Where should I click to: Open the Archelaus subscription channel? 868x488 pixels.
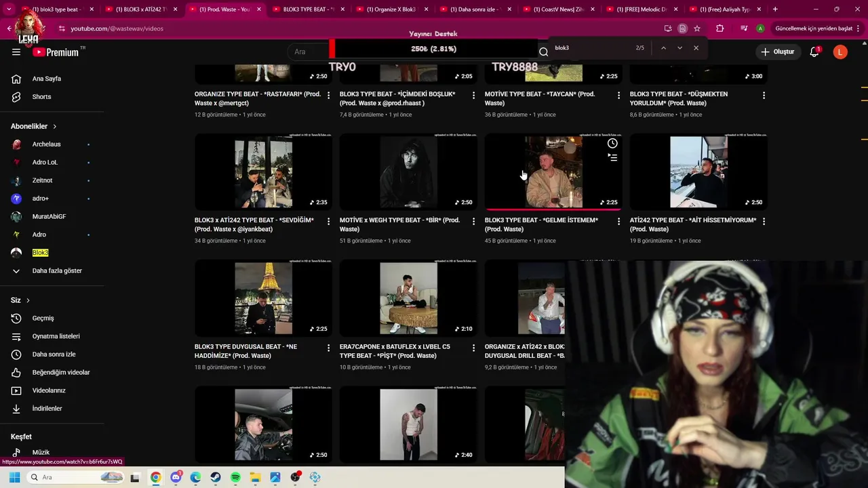46,144
